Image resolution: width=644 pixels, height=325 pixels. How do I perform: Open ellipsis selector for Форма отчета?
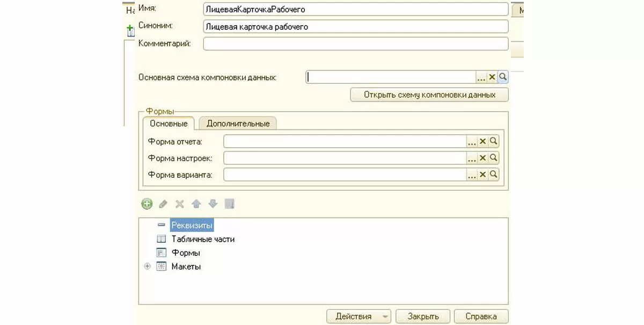click(x=472, y=141)
